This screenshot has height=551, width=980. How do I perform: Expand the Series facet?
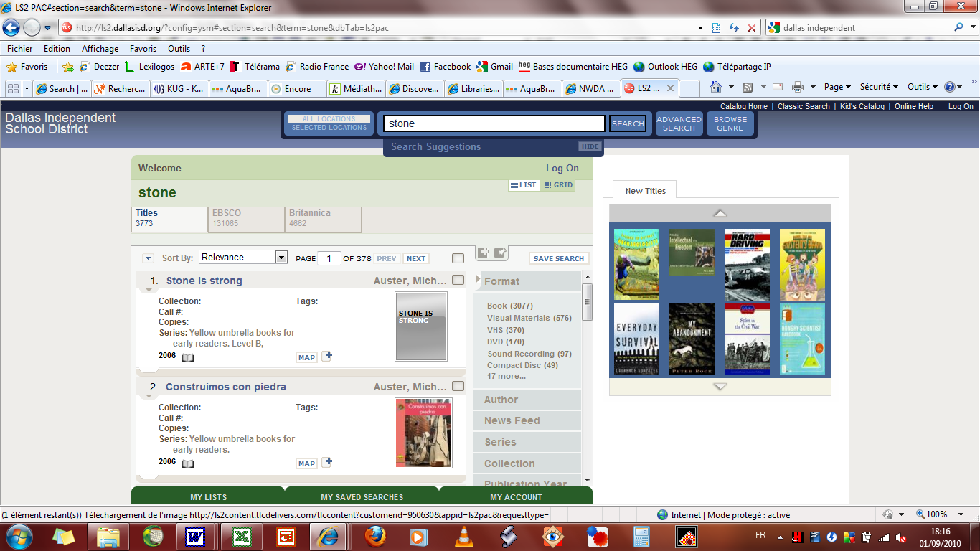[527, 442]
